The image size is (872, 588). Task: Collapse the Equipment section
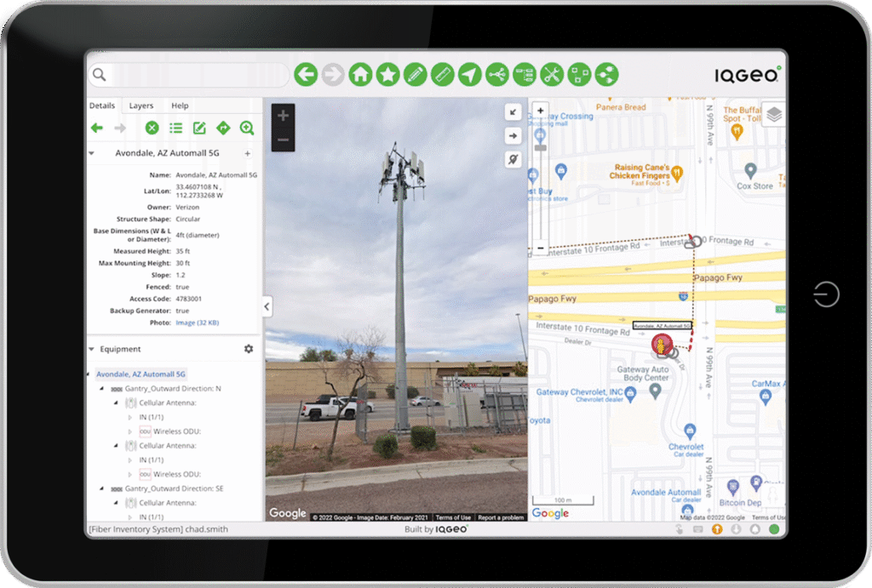tap(92, 349)
